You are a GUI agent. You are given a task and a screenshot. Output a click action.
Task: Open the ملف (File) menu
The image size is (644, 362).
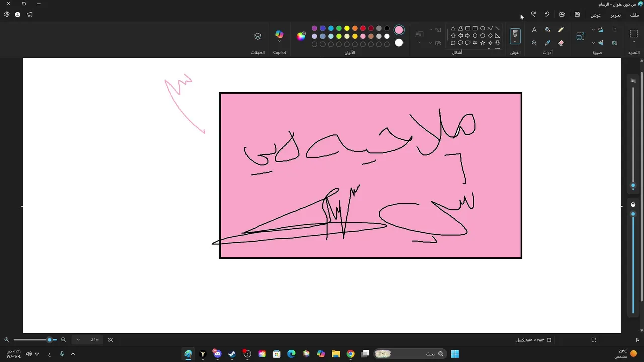(x=634, y=15)
